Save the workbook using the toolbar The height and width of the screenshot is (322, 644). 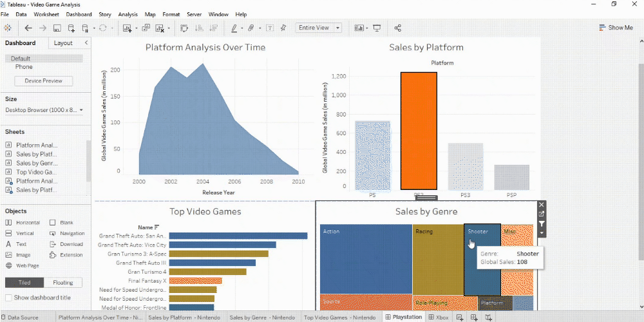point(57,28)
